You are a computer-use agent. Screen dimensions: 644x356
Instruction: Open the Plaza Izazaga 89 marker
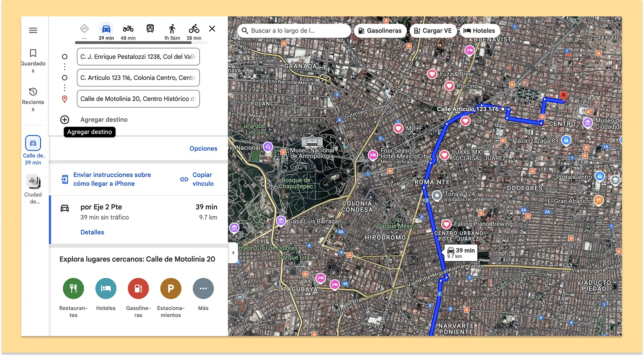click(x=566, y=140)
